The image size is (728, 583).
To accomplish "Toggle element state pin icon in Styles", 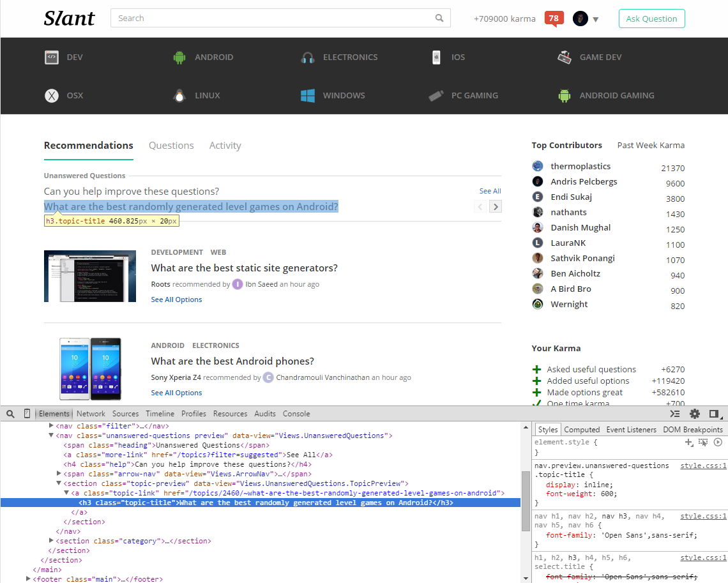I will [703, 443].
